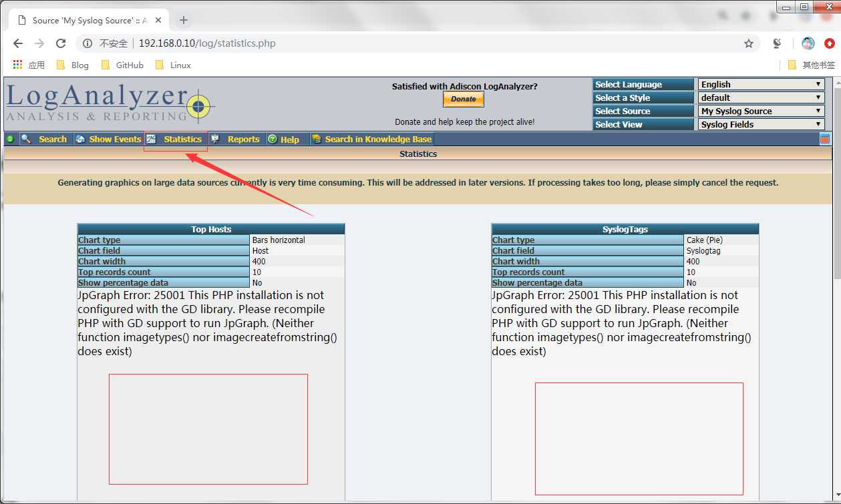Click the 'Host' chart field value
This screenshot has width=841, height=504.
261,250
